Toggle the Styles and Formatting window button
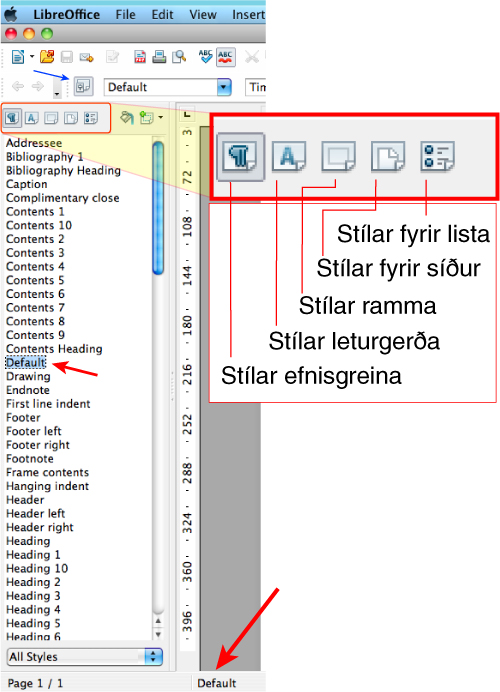Viewport: 500px width, 692px height. (x=83, y=86)
